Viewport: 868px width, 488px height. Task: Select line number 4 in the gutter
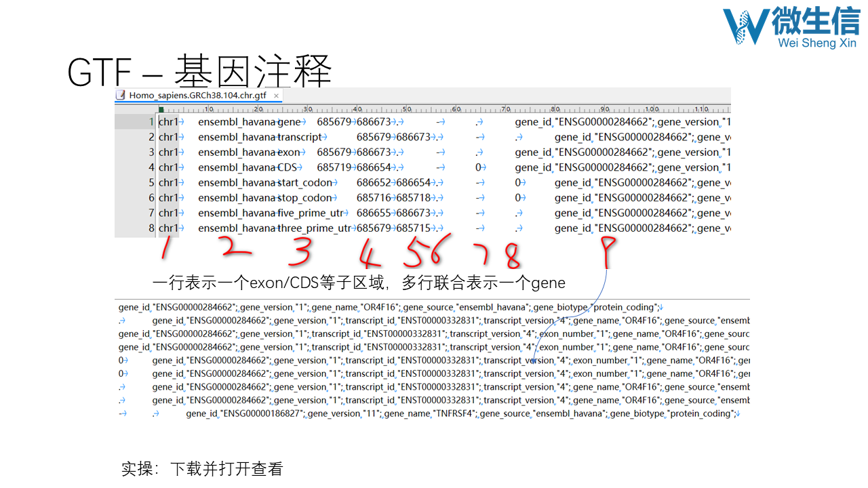pos(151,167)
